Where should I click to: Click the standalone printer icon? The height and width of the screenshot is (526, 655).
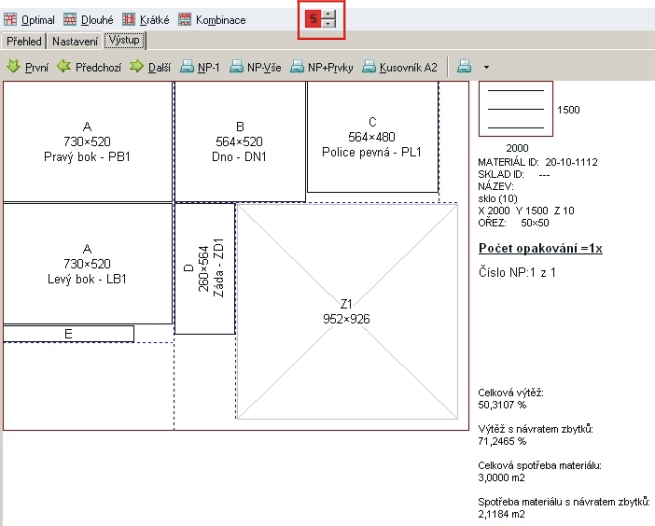tap(464, 67)
